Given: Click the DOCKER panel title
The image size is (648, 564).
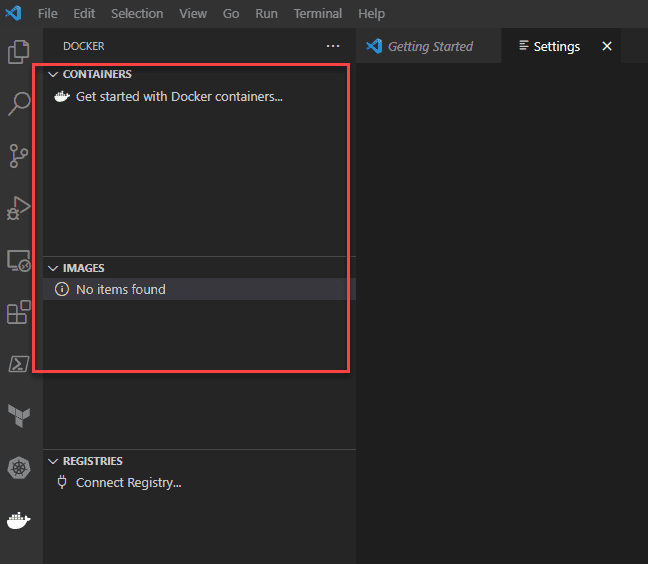Looking at the screenshot, I should 83,46.
